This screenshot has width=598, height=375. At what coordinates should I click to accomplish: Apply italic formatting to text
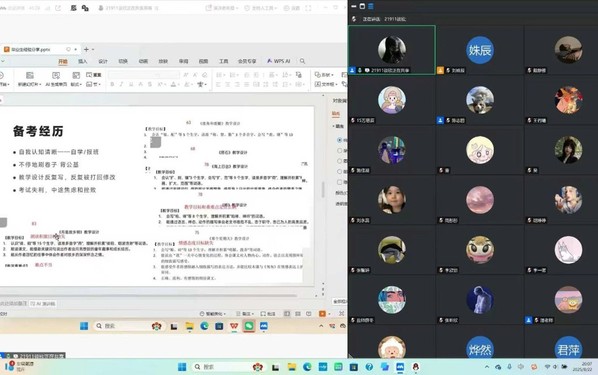pos(121,84)
